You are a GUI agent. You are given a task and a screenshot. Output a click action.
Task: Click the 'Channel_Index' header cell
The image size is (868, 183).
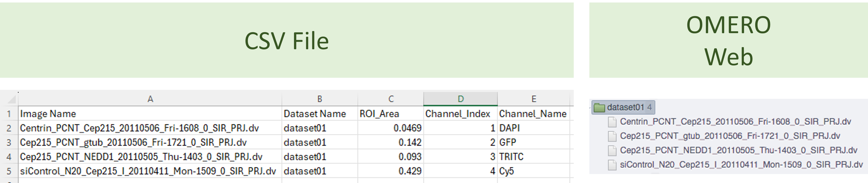coord(460,114)
